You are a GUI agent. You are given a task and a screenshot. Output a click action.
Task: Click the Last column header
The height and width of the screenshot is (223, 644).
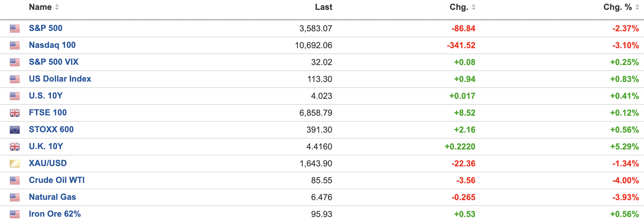tap(323, 7)
